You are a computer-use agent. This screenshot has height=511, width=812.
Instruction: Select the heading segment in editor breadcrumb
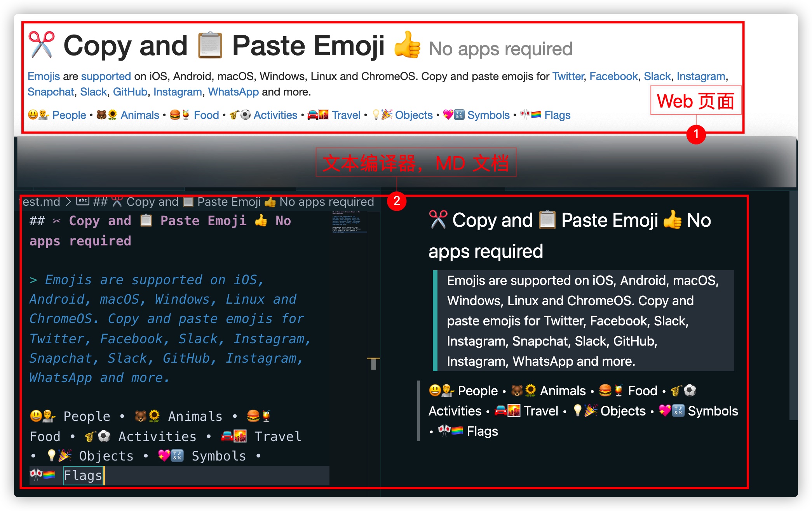pos(233,202)
